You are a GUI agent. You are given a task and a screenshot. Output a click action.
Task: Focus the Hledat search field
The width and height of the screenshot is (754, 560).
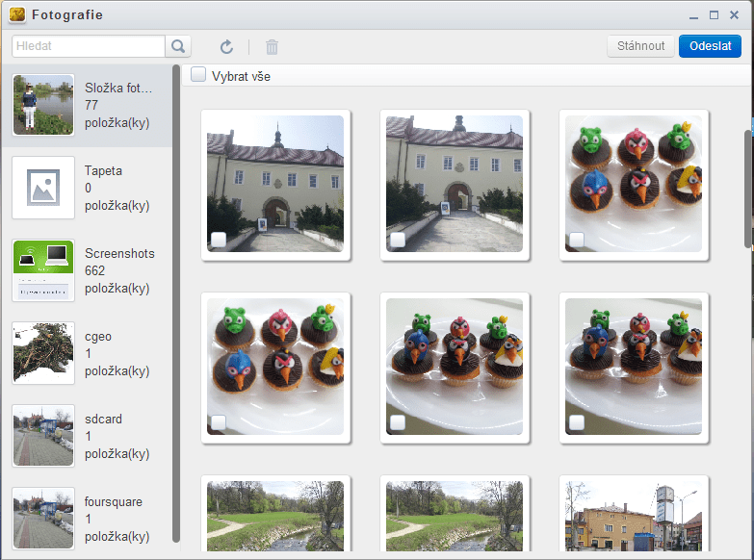89,46
